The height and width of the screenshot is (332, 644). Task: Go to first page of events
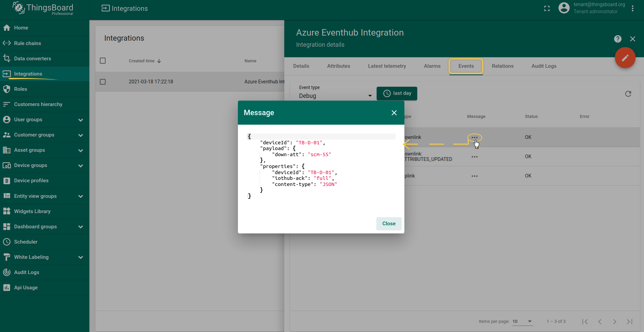point(585,321)
